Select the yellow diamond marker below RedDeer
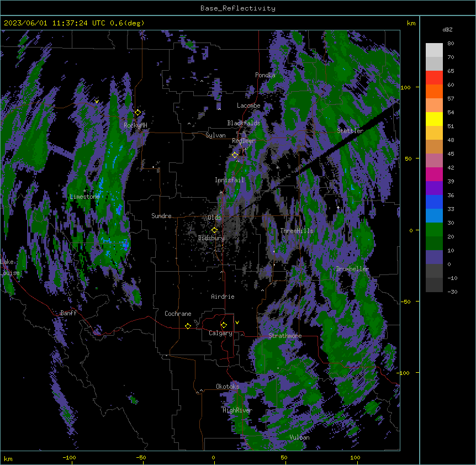The image size is (476, 465). click(235, 155)
